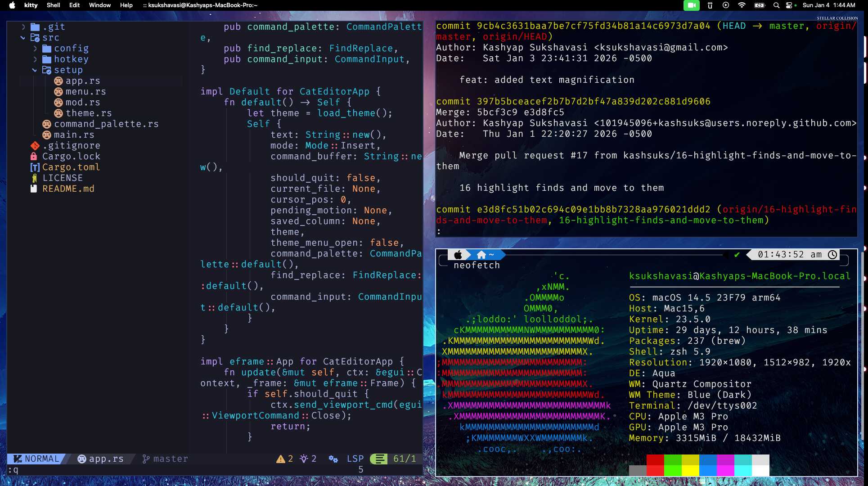Click the lock icon next to Cargo.lock
This screenshot has height=486, width=868.
point(34,157)
